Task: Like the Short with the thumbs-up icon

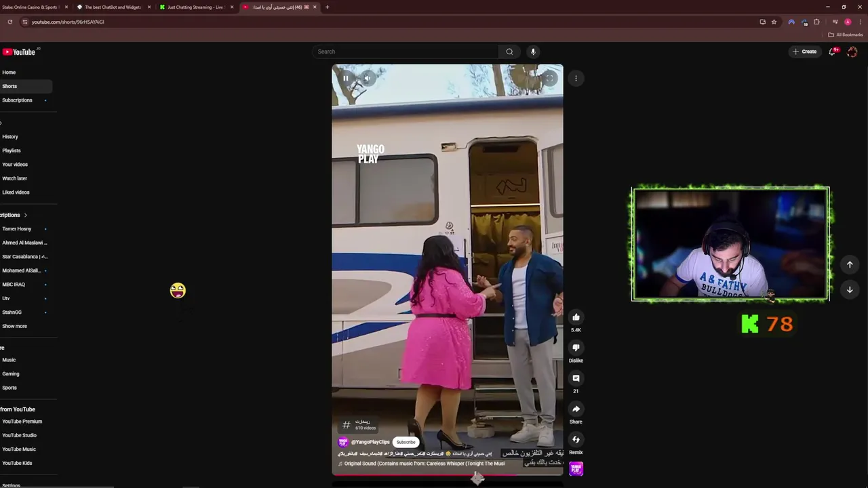Action: pos(576,317)
